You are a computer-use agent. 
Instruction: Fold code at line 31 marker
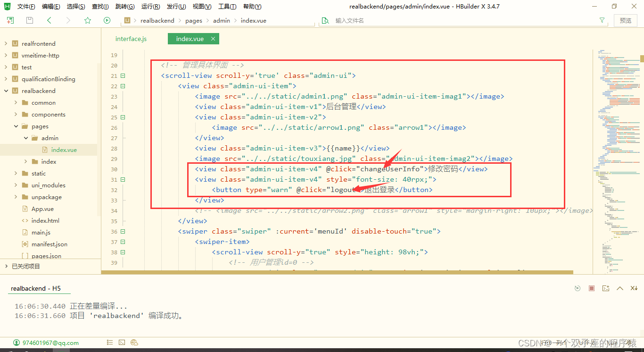pos(123,179)
